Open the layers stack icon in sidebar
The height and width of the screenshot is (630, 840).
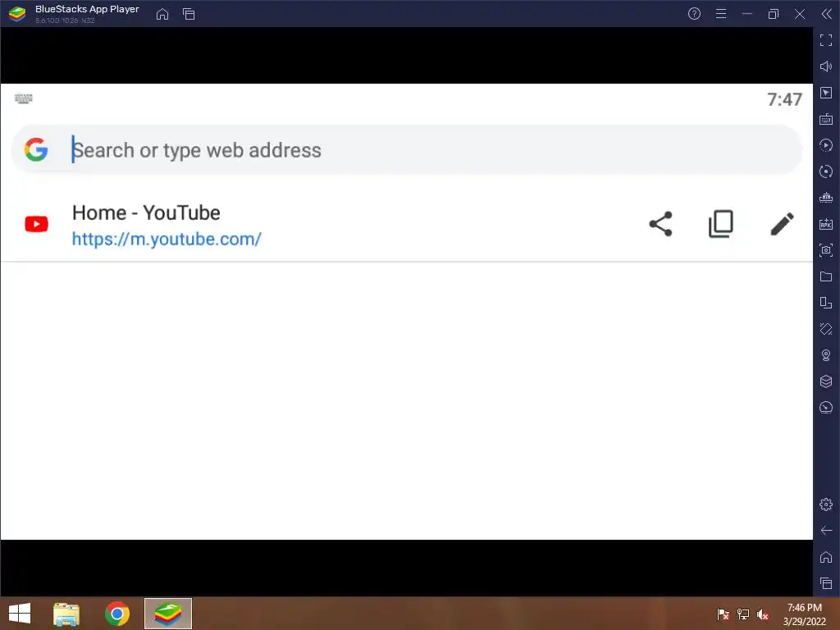(x=826, y=381)
